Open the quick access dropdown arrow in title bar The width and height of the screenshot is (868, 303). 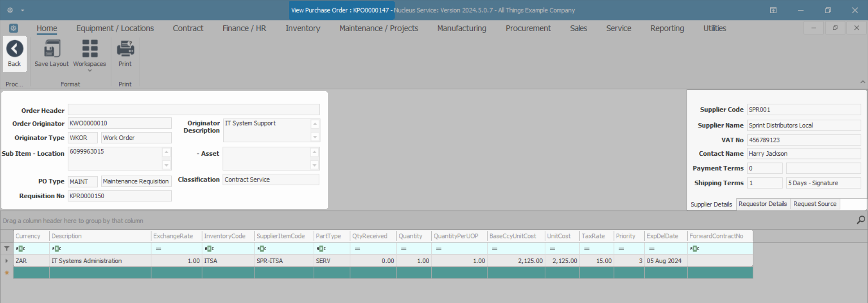pos(23,10)
